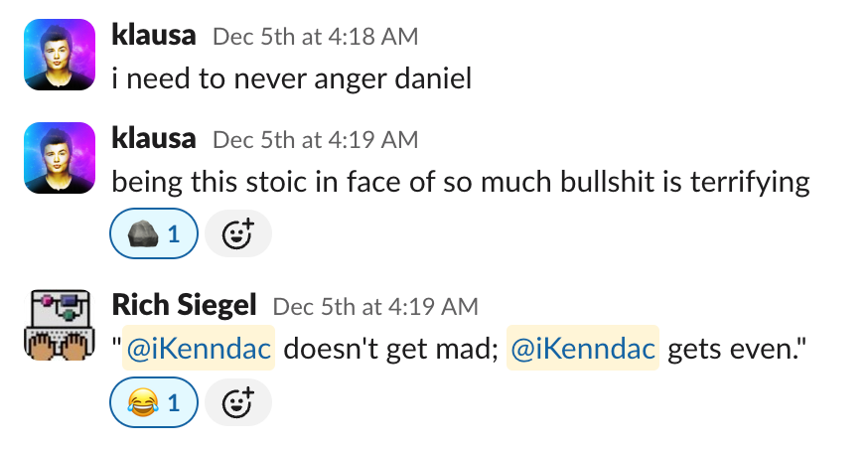Image resolution: width=868 pixels, height=449 pixels.
Task: Click the Dec 5th at 4:18 AM timestamp
Action: pos(315,38)
